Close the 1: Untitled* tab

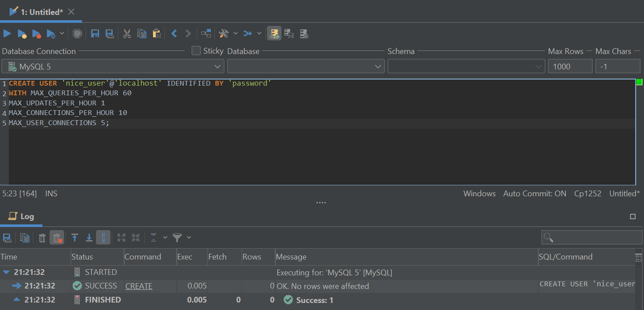click(x=71, y=12)
